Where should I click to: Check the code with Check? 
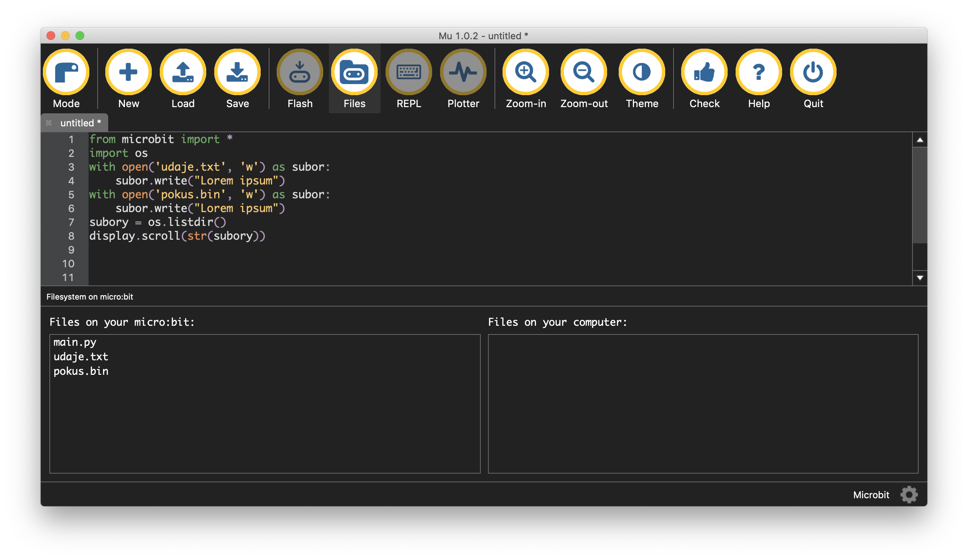[704, 73]
